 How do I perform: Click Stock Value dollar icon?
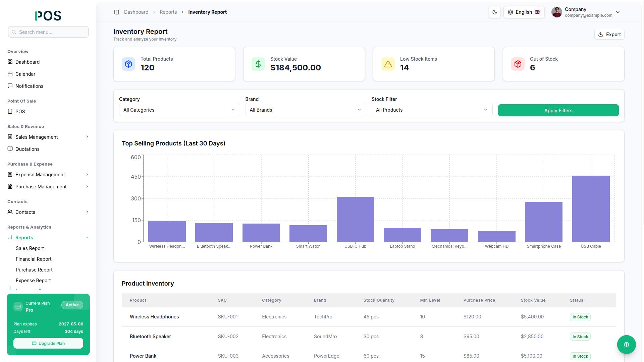[258, 64]
